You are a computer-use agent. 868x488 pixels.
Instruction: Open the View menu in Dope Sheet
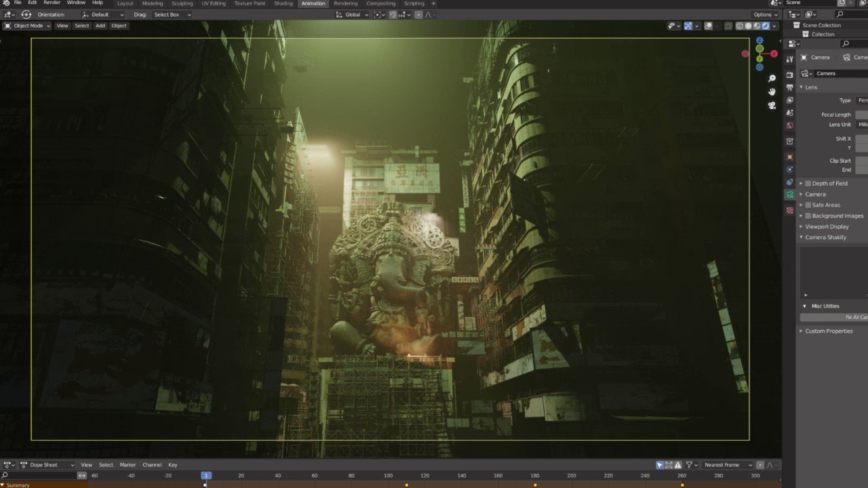85,465
